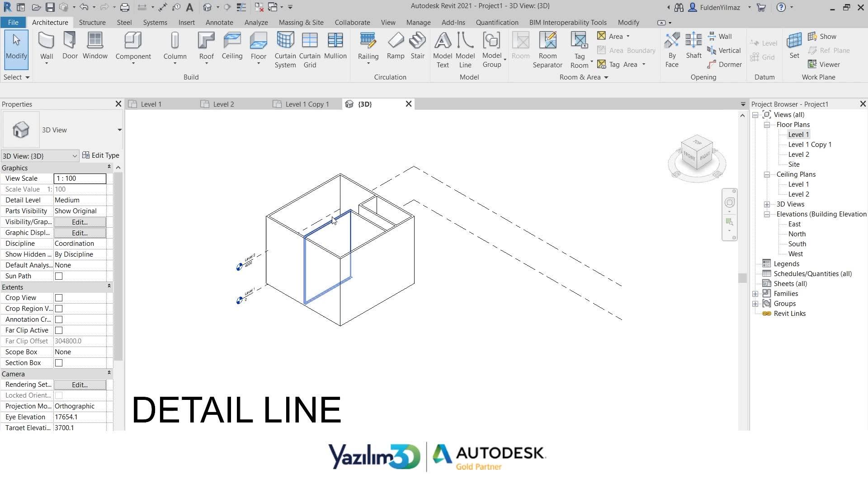The height and width of the screenshot is (488, 868).
Task: Click Edit for Graphic Display Options
Action: [80, 233]
